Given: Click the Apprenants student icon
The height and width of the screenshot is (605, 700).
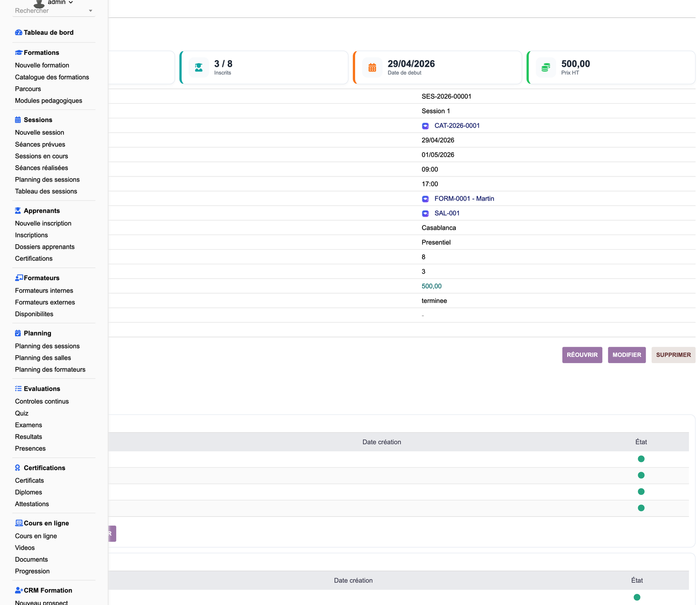Looking at the screenshot, I should 18,210.
